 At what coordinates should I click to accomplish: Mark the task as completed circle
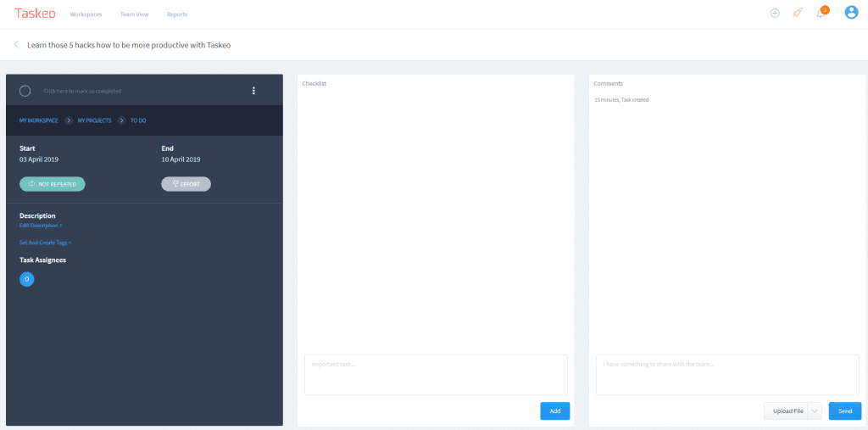tap(25, 91)
